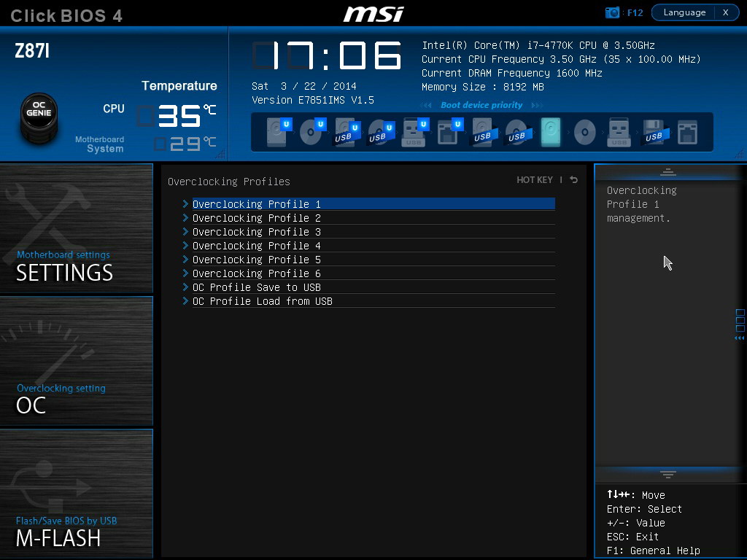Viewport: 747px width, 560px height.
Task: Click the date Sat 3 / 22 / 2014
Action: (x=304, y=86)
